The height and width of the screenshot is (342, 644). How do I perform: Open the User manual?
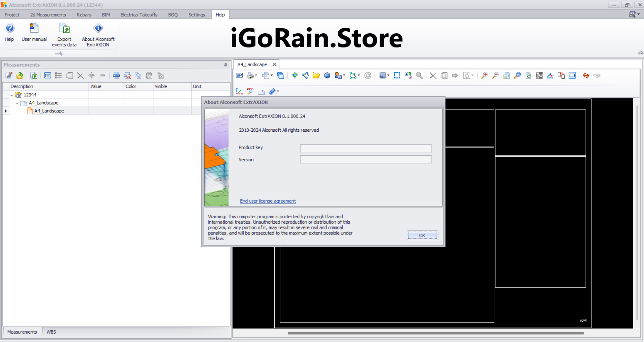[34, 29]
